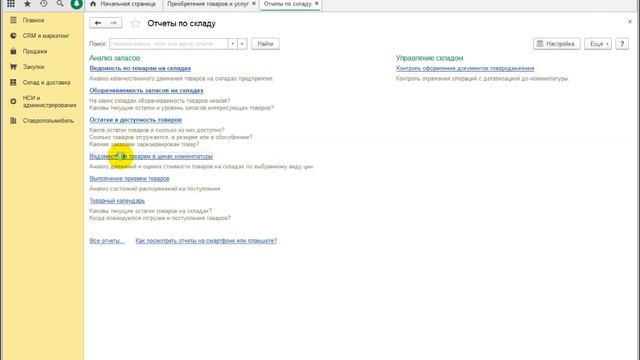Close the Отчеты по складу tab

[x=317, y=4]
